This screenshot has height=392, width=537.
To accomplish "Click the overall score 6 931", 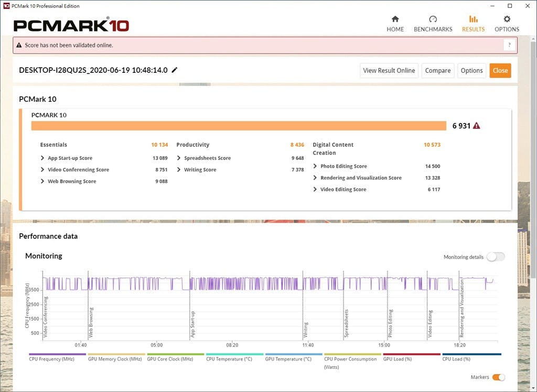I will 461,126.
